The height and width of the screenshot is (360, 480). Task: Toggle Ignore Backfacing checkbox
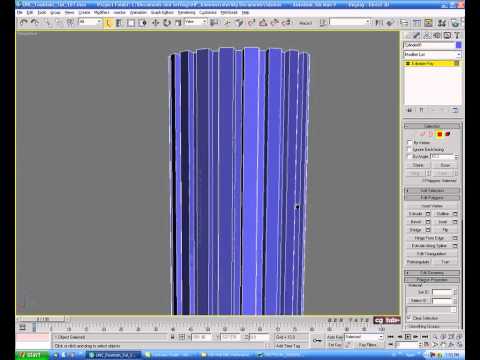pyautogui.click(x=410, y=149)
